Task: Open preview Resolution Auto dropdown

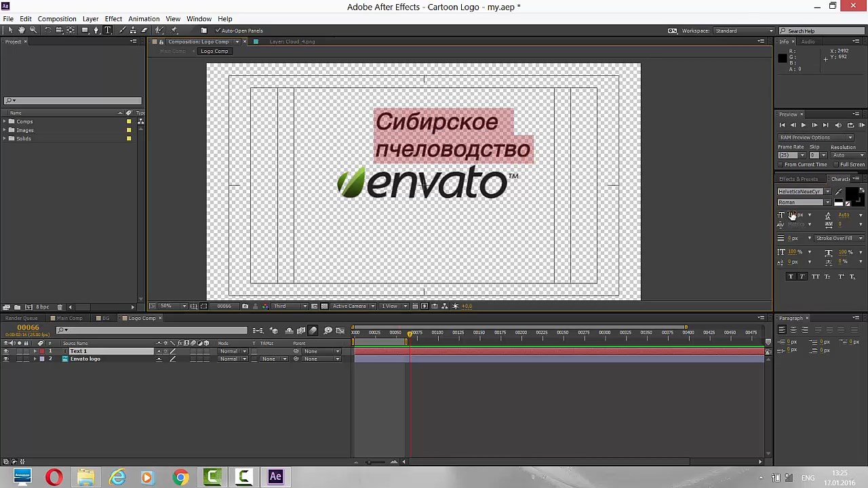Action: coord(848,155)
